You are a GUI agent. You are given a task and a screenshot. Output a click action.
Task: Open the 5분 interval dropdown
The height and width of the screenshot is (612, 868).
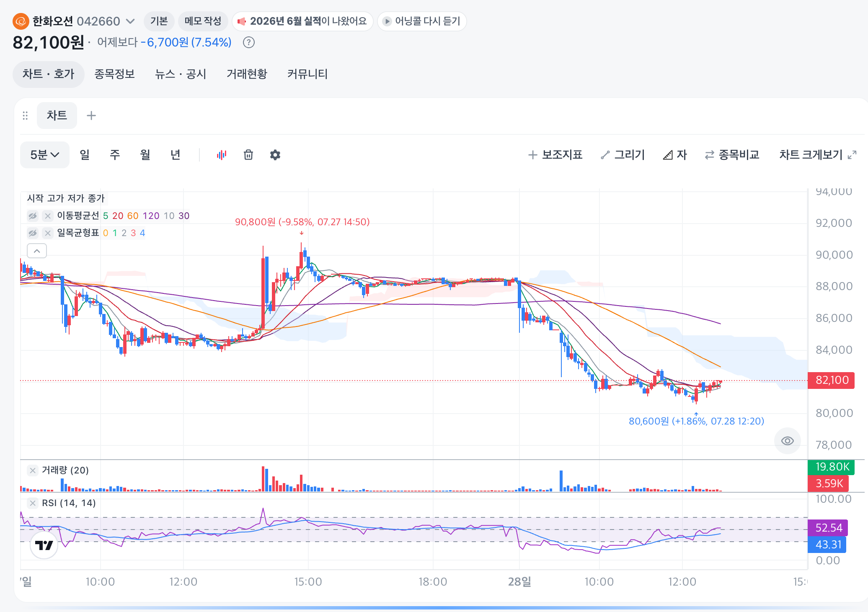tap(45, 155)
